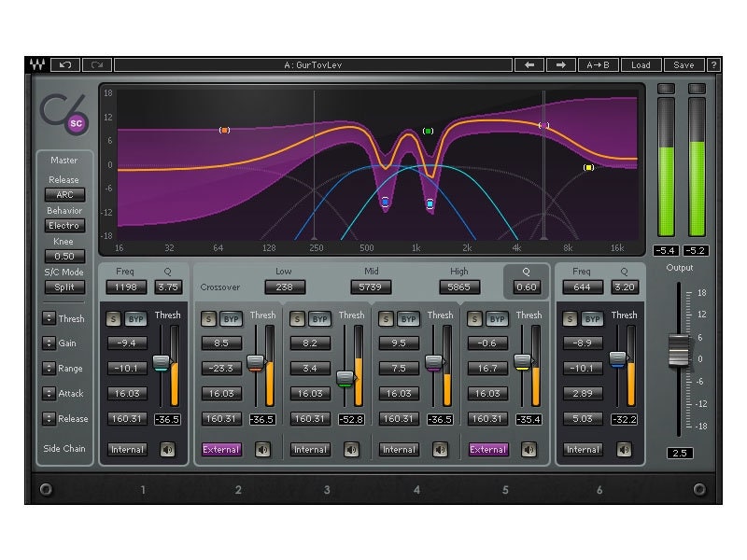Change band 4 sidechain source Internal
747x560 pixels.
pos(399,450)
